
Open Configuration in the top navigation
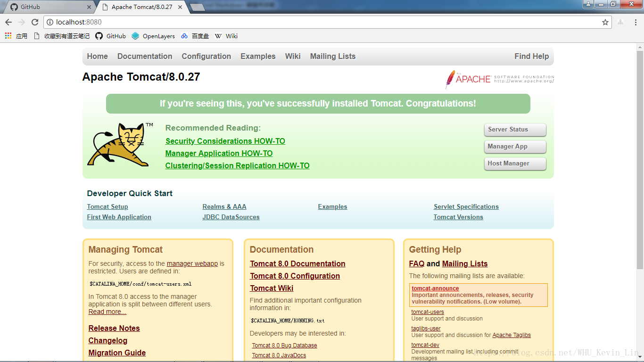point(206,56)
